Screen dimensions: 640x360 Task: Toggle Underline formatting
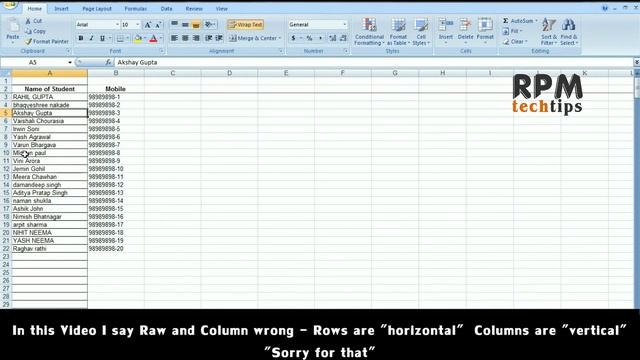[x=102, y=38]
